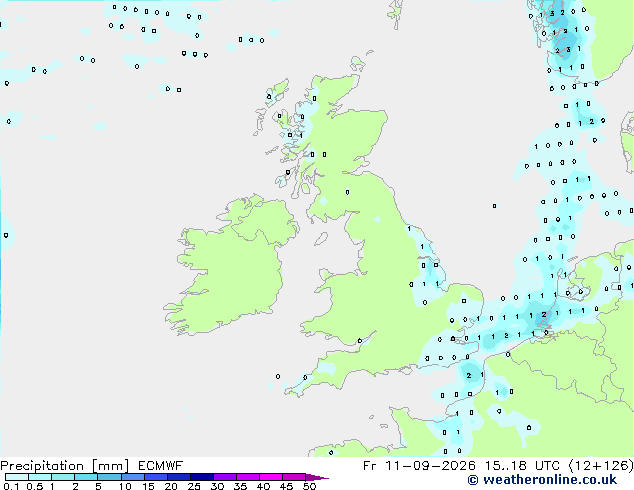This screenshot has height=490, width=634.
Task: Click the 2 value in Dover Strait
Action: (x=469, y=376)
